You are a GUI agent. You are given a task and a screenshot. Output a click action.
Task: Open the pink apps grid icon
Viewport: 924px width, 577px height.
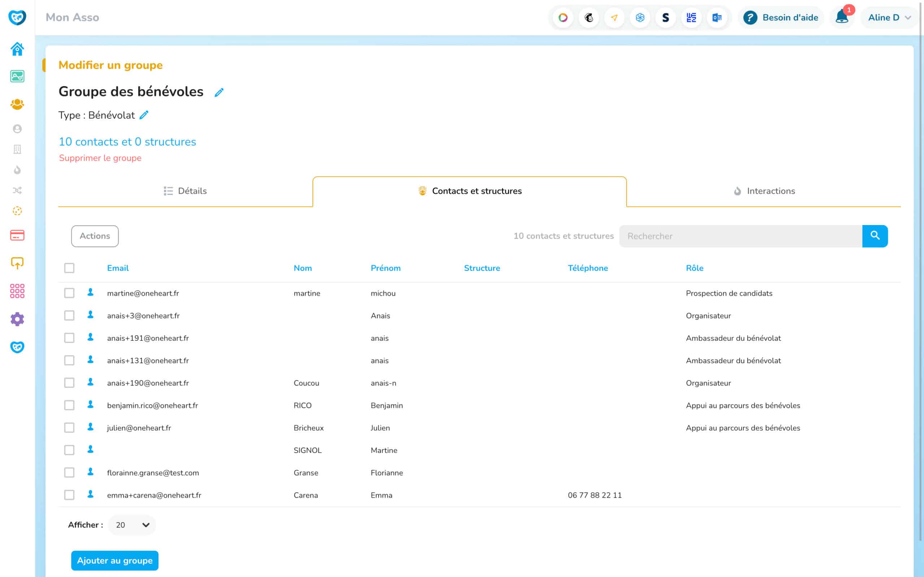(x=17, y=291)
